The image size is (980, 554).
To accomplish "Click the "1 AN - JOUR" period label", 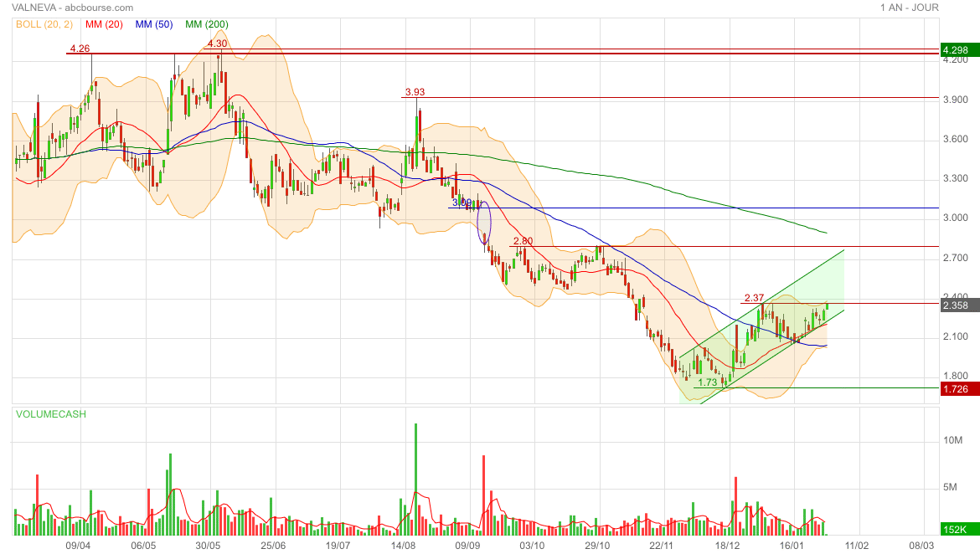I will click(910, 8).
